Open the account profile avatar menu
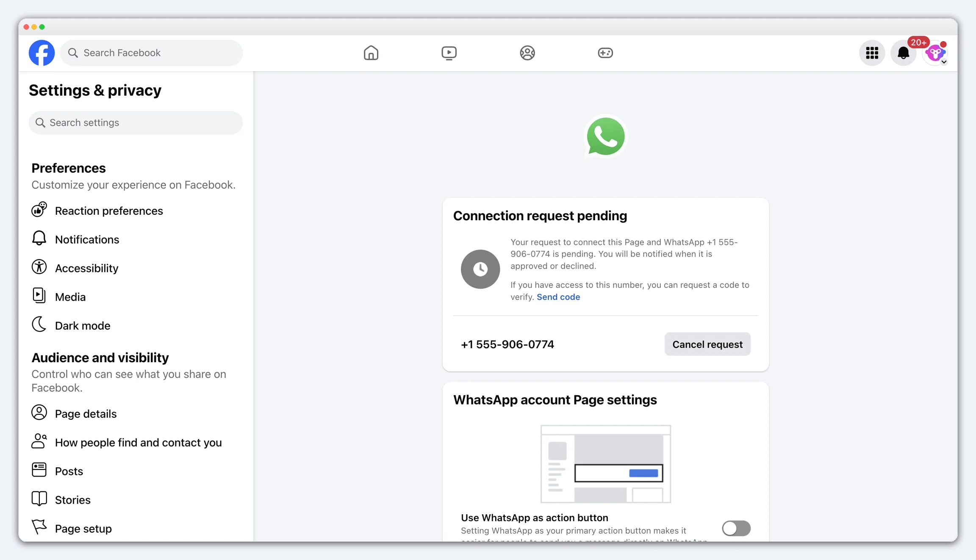 point(935,53)
